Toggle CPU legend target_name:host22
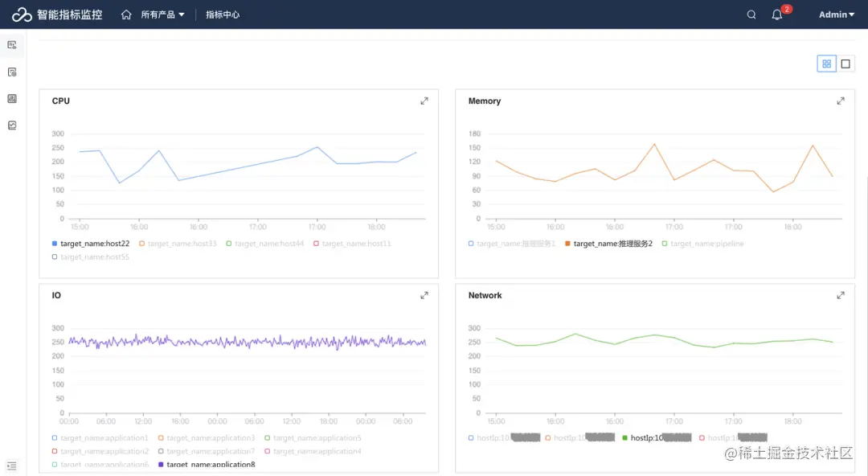The image size is (868, 476). [x=91, y=244]
